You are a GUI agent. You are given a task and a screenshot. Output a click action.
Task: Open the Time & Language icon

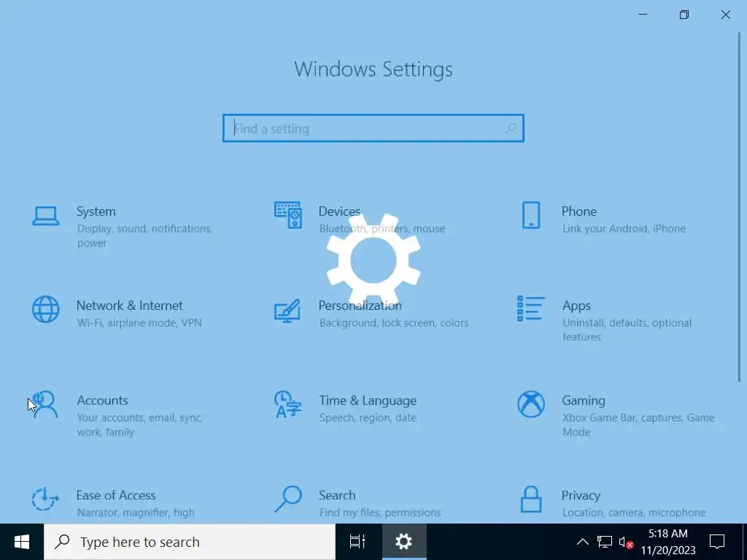(287, 405)
